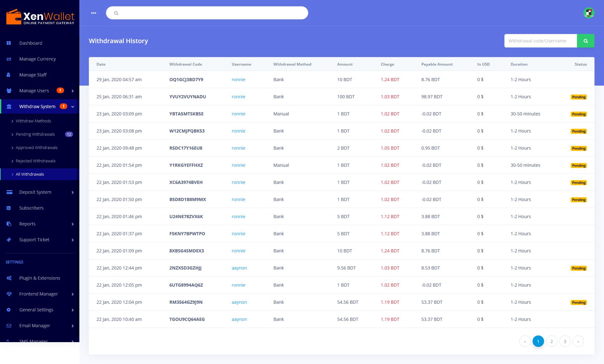Go to page 2 of withdrawals

tap(552, 341)
